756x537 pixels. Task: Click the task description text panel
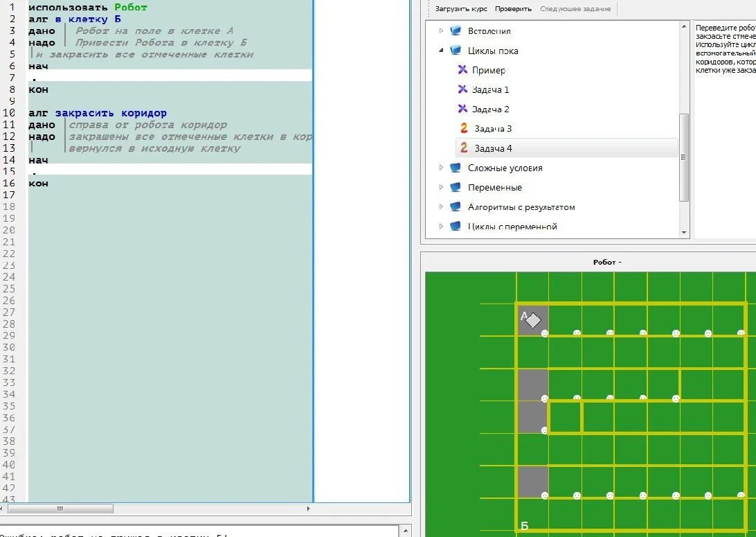pyautogui.click(x=725, y=130)
